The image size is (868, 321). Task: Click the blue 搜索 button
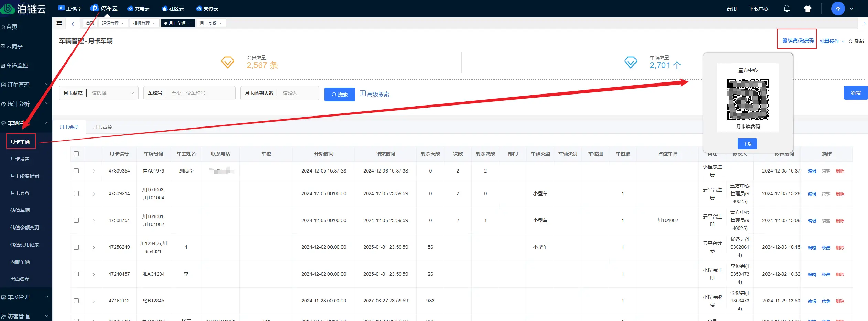pos(339,95)
